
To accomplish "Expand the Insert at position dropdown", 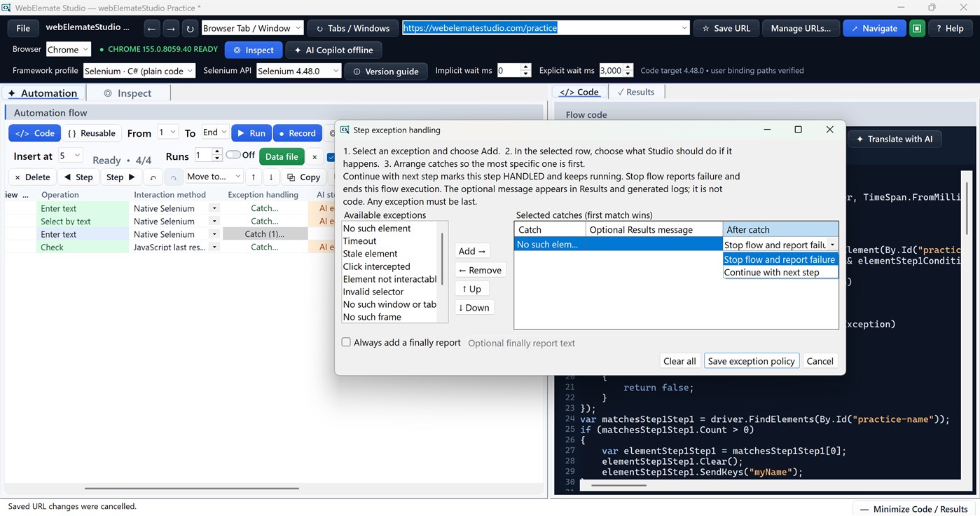I will click(x=70, y=156).
